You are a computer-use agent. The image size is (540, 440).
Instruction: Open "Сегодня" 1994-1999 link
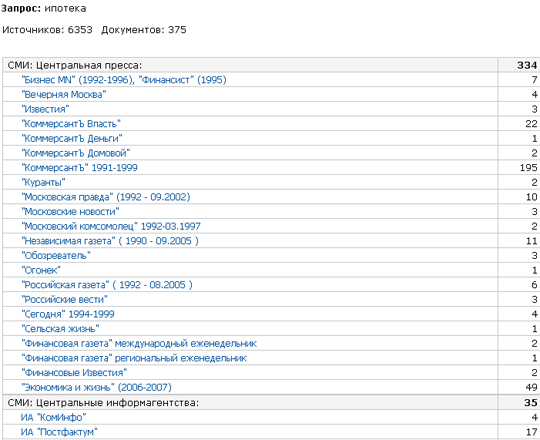click(68, 314)
